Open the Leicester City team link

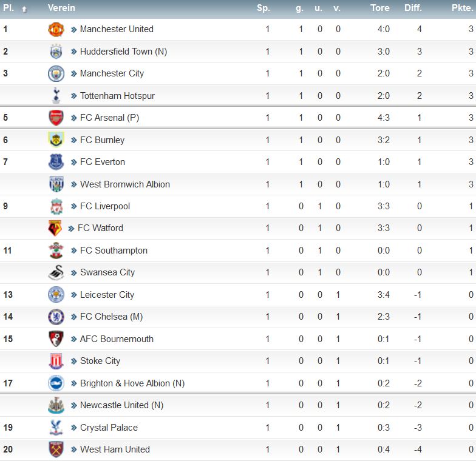[x=107, y=295]
